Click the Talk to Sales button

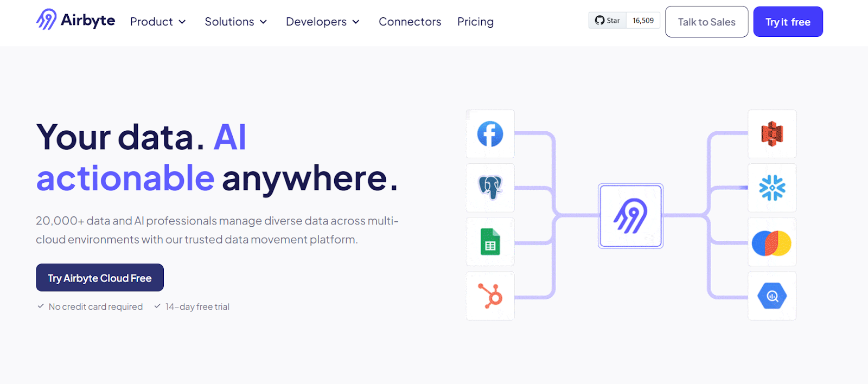point(707,22)
